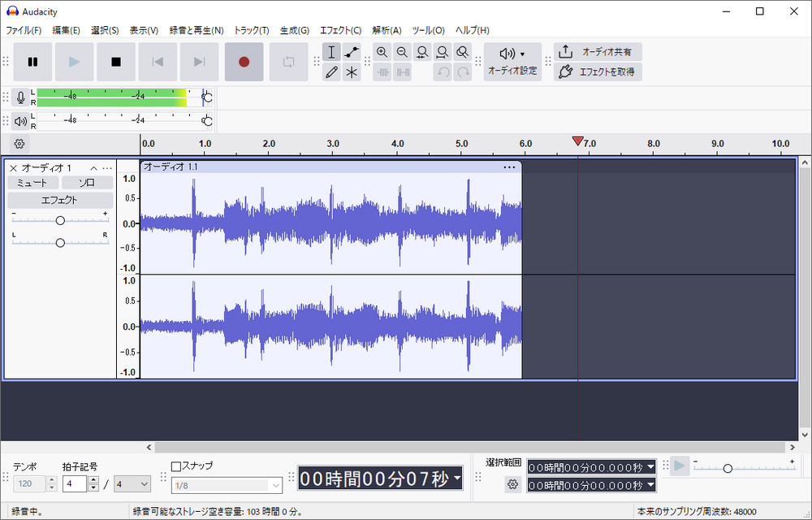
Task: Click the clip title オーディオ 1.1
Action: [171, 167]
